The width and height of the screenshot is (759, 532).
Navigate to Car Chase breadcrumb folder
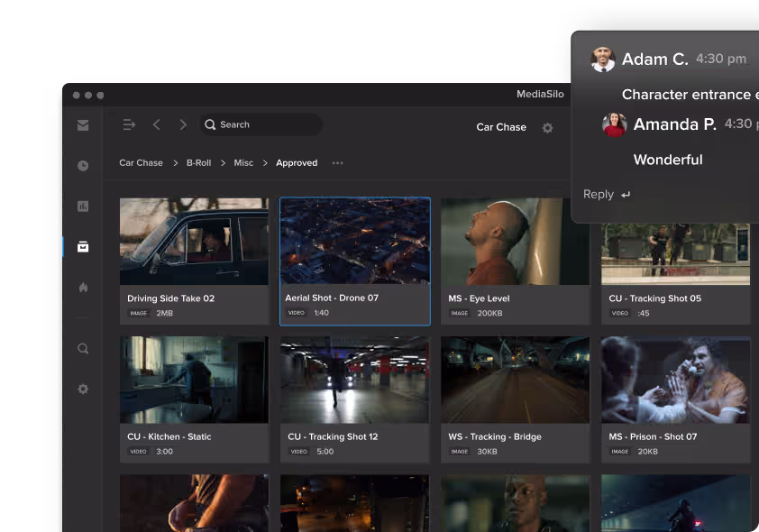[141, 163]
